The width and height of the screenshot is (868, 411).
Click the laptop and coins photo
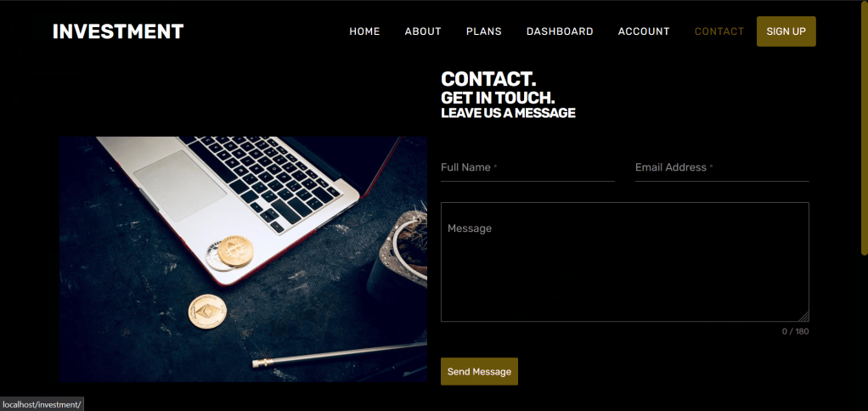[x=243, y=260]
